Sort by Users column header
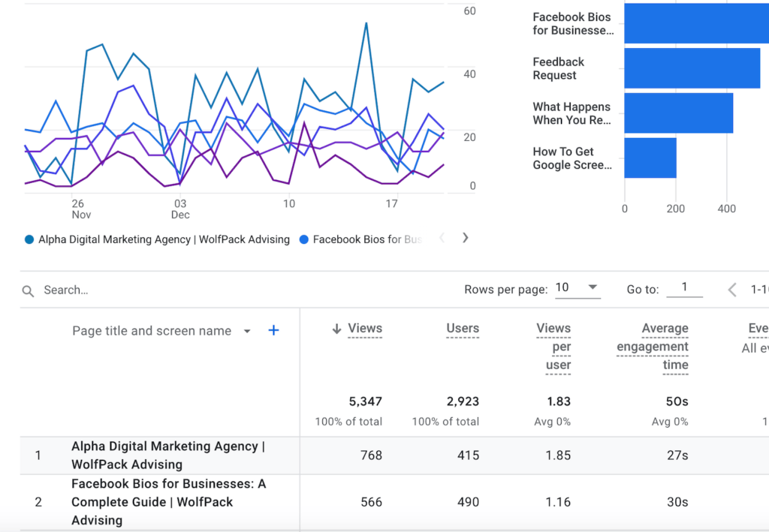Screen dimensions: 769x532 tap(463, 328)
